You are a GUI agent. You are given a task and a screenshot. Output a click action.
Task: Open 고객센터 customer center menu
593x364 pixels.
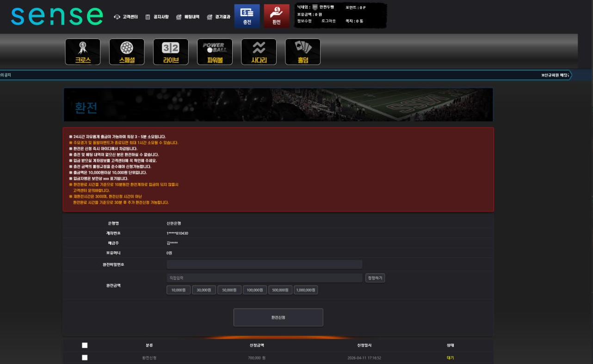[x=126, y=17]
